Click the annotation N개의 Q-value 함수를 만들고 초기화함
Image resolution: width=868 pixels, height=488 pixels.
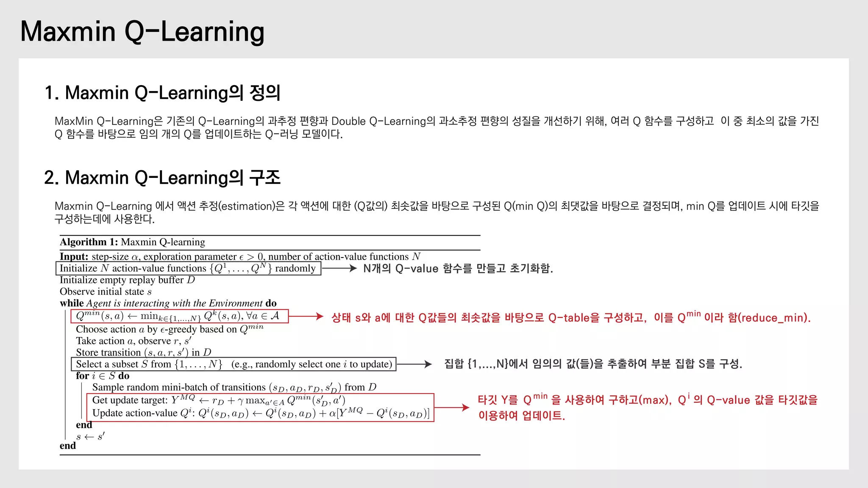(x=458, y=269)
